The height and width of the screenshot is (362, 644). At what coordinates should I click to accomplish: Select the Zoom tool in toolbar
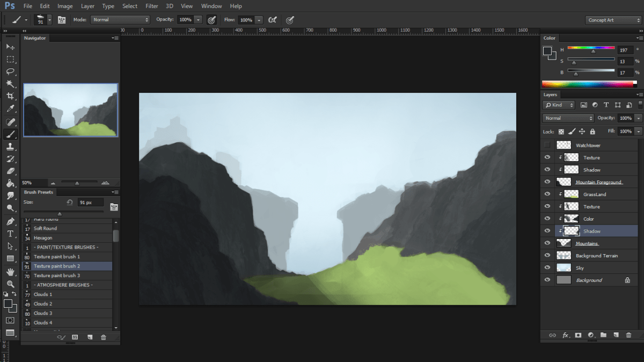(10, 284)
